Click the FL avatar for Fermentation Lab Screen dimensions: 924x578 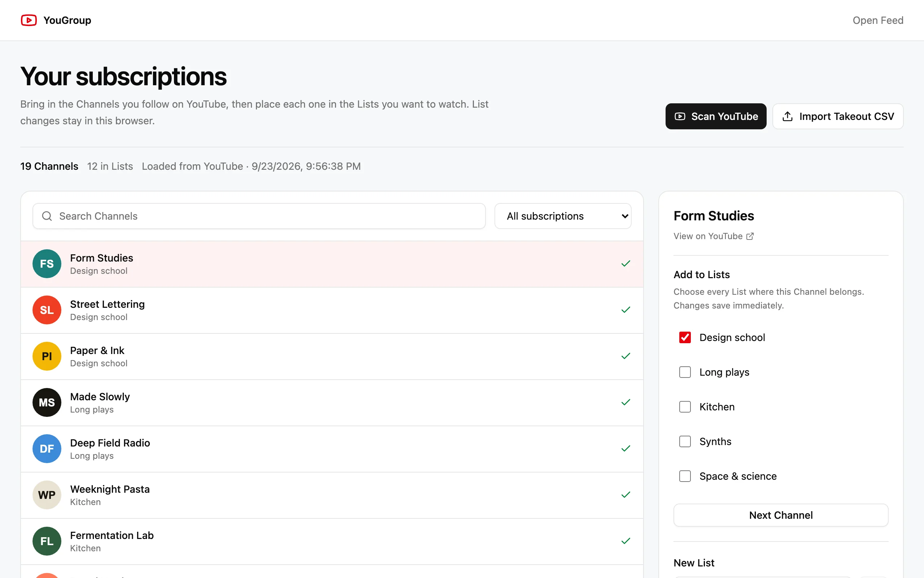[47, 541]
